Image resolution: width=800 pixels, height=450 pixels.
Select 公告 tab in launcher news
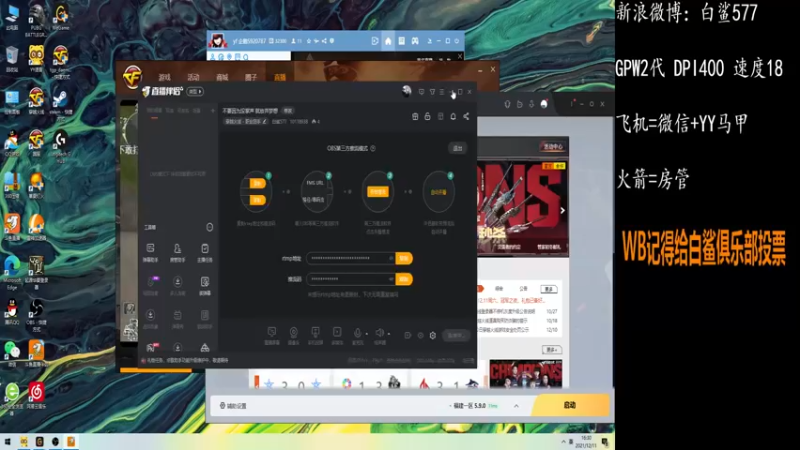(x=523, y=289)
